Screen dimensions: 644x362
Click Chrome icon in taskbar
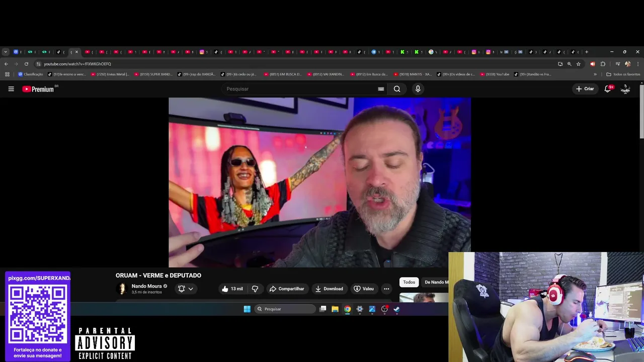(347, 309)
